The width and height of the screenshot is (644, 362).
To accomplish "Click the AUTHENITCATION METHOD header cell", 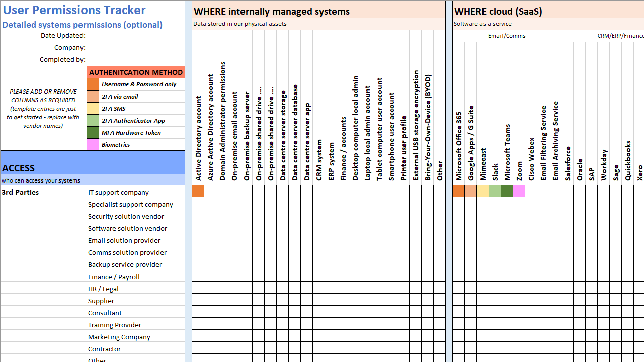I will [x=136, y=72].
